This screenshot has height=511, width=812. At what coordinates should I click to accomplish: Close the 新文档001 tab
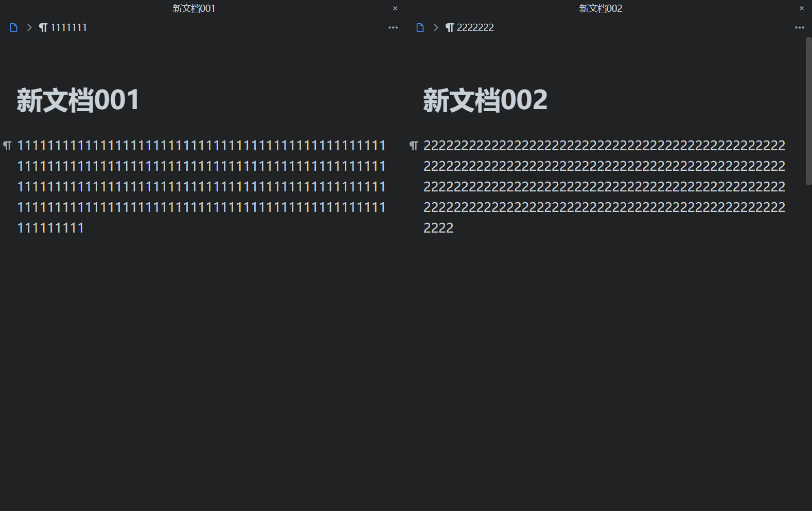(395, 8)
